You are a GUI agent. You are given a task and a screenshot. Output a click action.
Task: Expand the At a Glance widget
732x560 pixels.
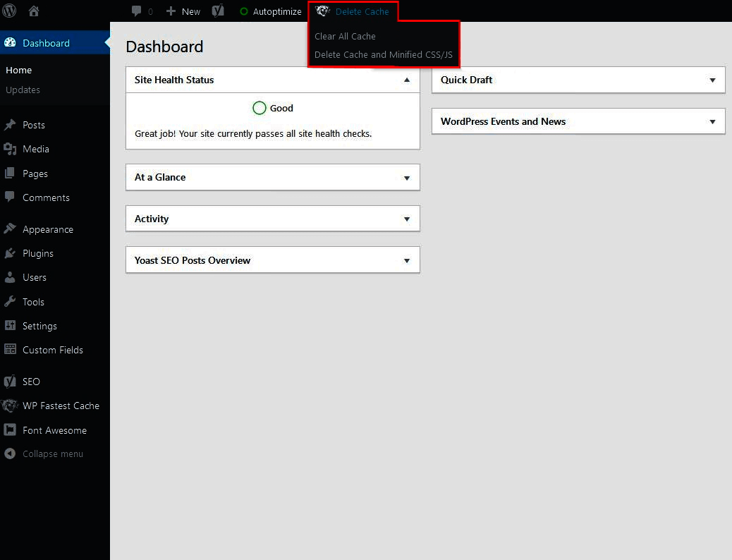pyautogui.click(x=407, y=177)
